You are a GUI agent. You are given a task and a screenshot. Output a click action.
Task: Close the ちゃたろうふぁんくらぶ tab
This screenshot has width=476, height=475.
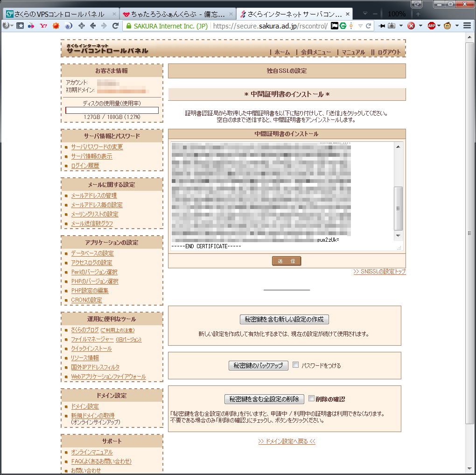[x=231, y=14]
